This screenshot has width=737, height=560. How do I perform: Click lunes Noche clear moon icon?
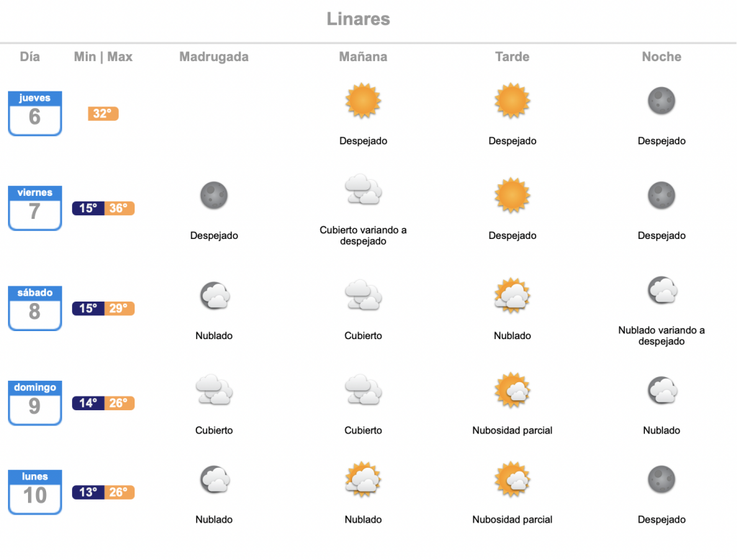coord(661,479)
